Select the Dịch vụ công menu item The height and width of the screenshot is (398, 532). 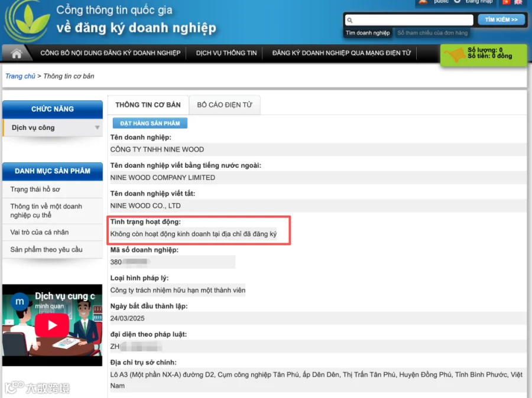pos(53,128)
